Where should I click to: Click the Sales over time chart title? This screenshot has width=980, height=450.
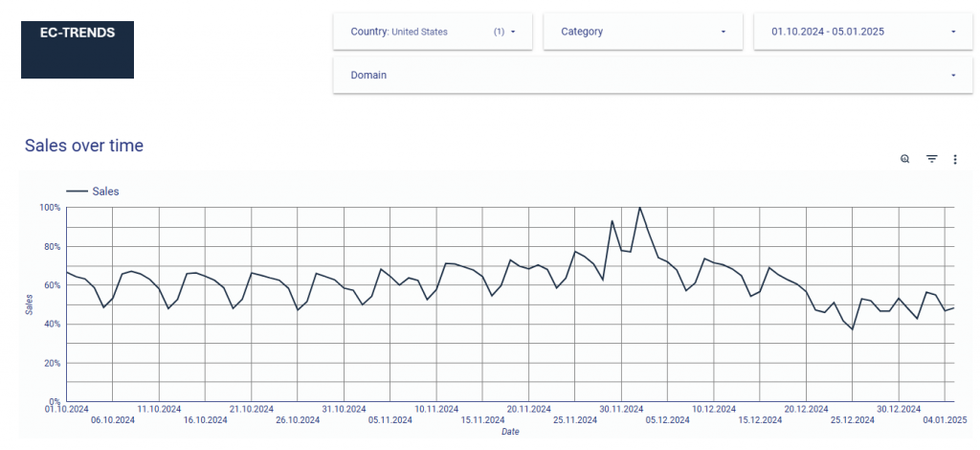tap(84, 146)
